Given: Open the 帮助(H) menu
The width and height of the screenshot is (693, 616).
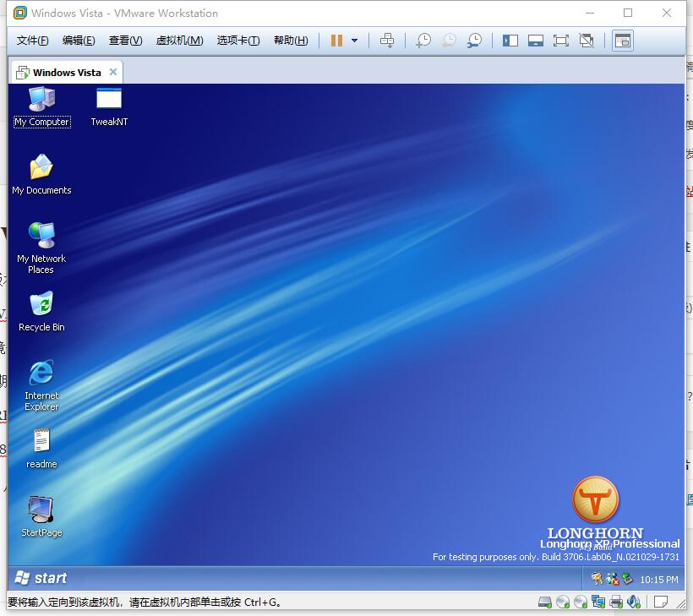Looking at the screenshot, I should [x=291, y=41].
